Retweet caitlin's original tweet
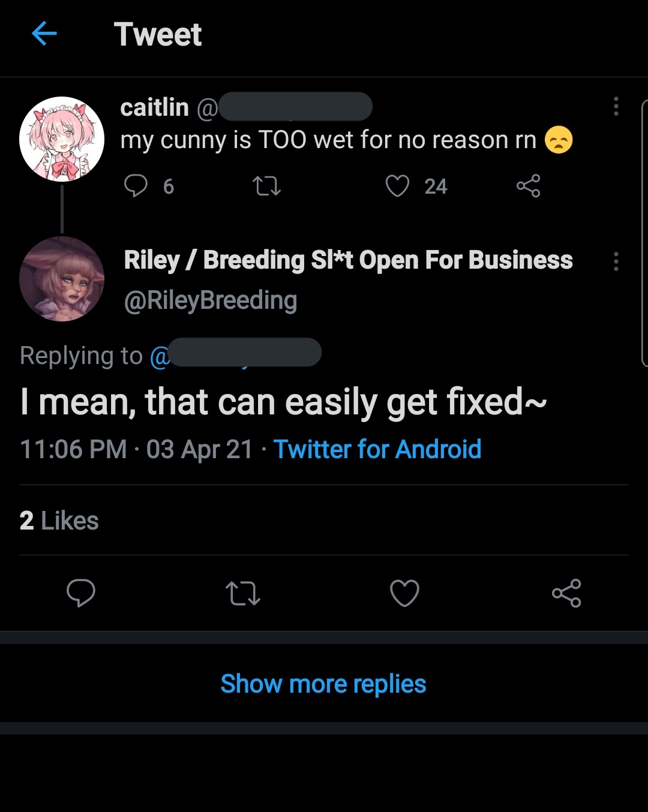The image size is (648, 812). (x=267, y=186)
